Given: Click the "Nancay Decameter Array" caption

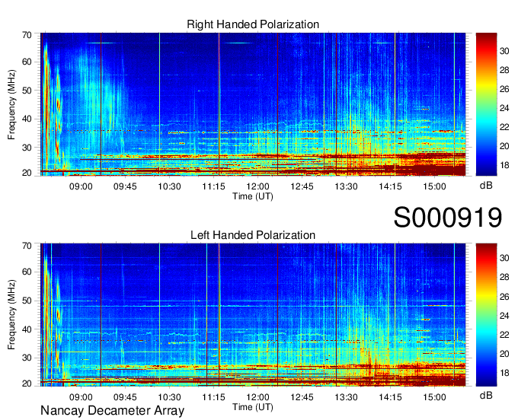Looking at the screenshot, I should coord(112,411).
